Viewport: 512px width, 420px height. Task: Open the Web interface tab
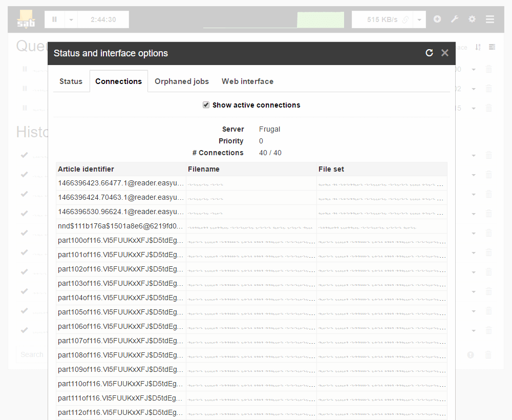coord(247,81)
